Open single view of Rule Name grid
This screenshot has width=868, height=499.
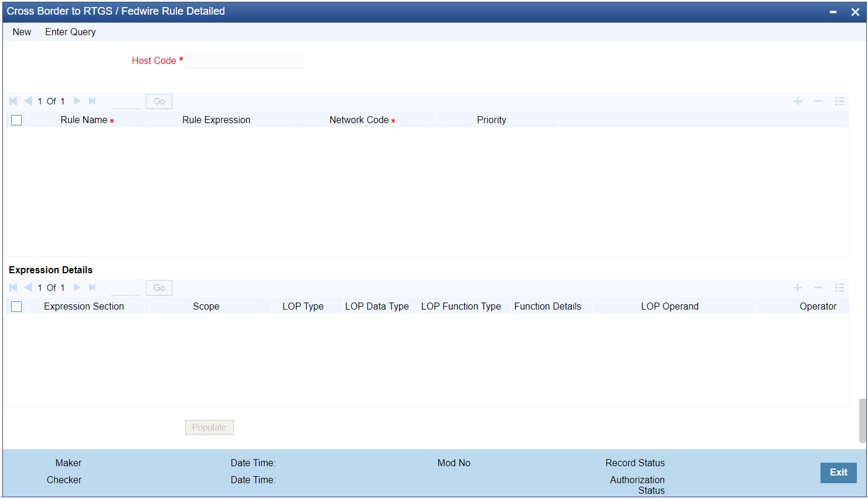pyautogui.click(x=839, y=101)
